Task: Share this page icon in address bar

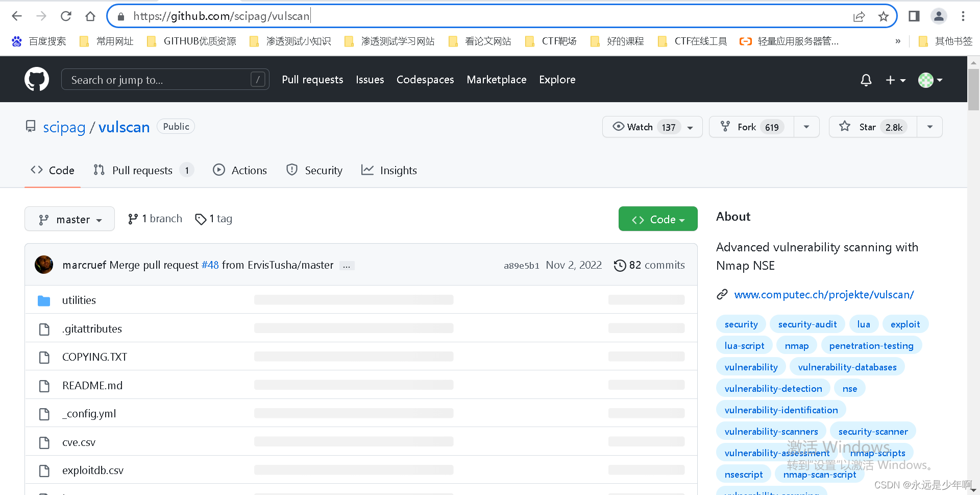Action: (x=859, y=16)
